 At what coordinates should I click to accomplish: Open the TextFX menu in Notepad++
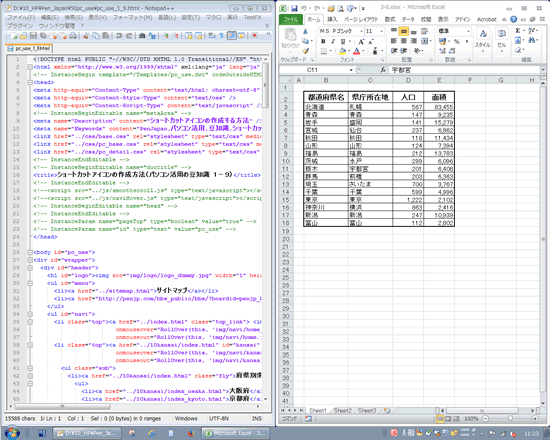(253, 17)
